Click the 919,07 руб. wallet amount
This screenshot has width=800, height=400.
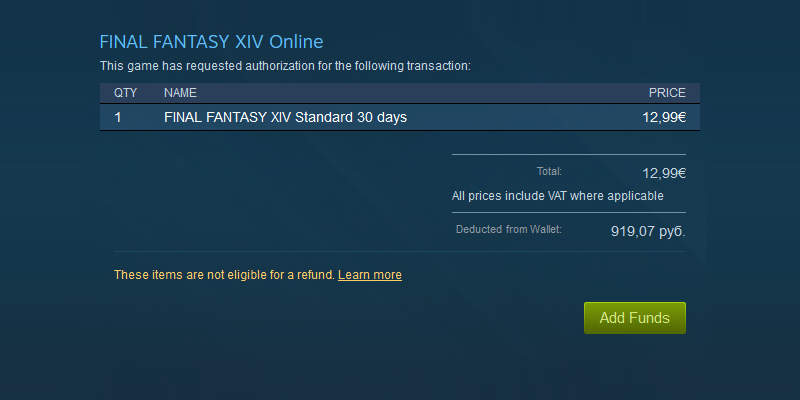point(648,232)
